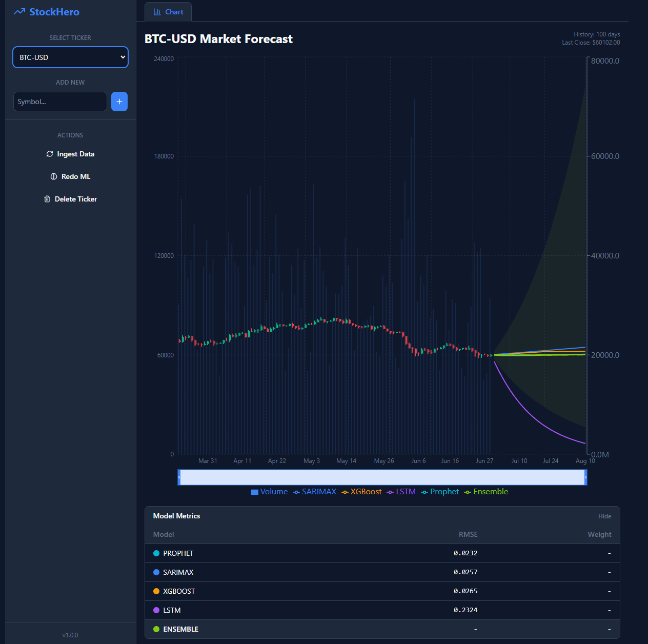Screen dimensions: 648x644
Task: Click the Model column header
Action: 164,534
